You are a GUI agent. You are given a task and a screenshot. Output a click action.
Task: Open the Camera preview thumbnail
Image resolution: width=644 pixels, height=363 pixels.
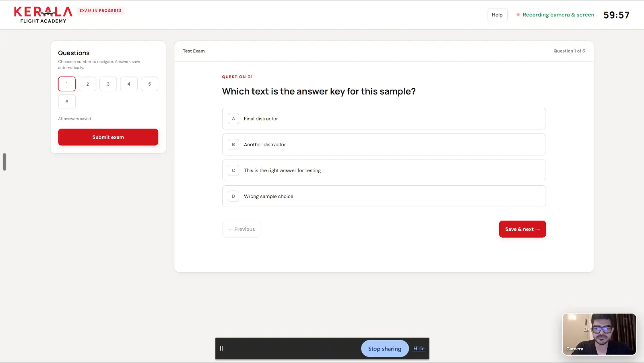tap(599, 334)
